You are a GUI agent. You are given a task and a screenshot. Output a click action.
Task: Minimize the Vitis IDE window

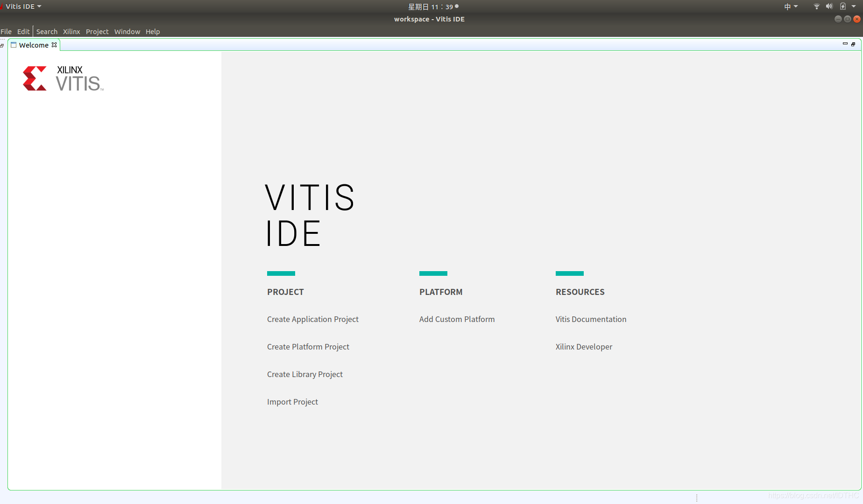(838, 19)
